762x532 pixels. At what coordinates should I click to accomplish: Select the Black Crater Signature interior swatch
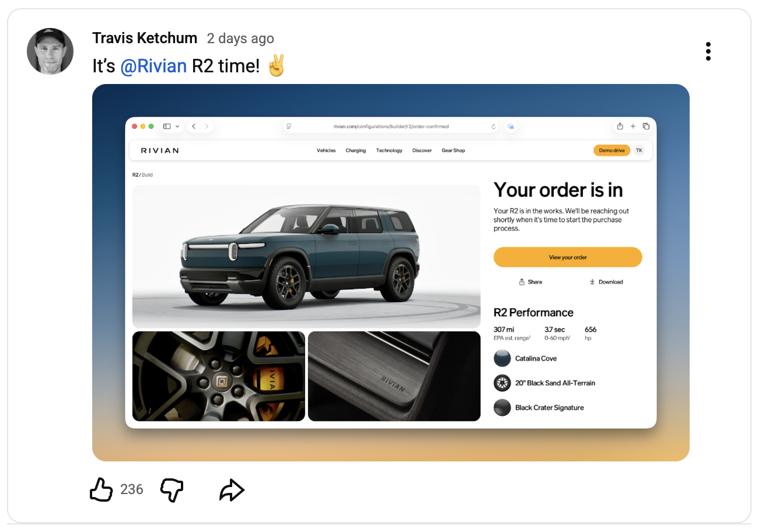[502, 408]
